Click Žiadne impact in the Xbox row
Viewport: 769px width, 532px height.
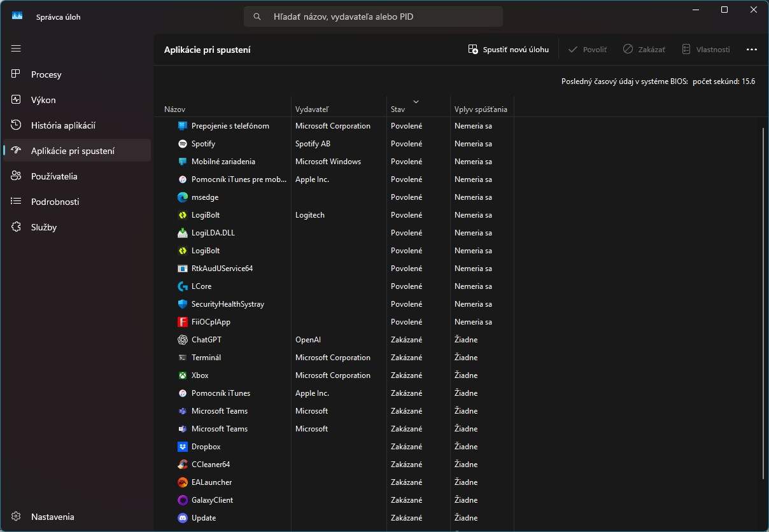[x=466, y=375]
